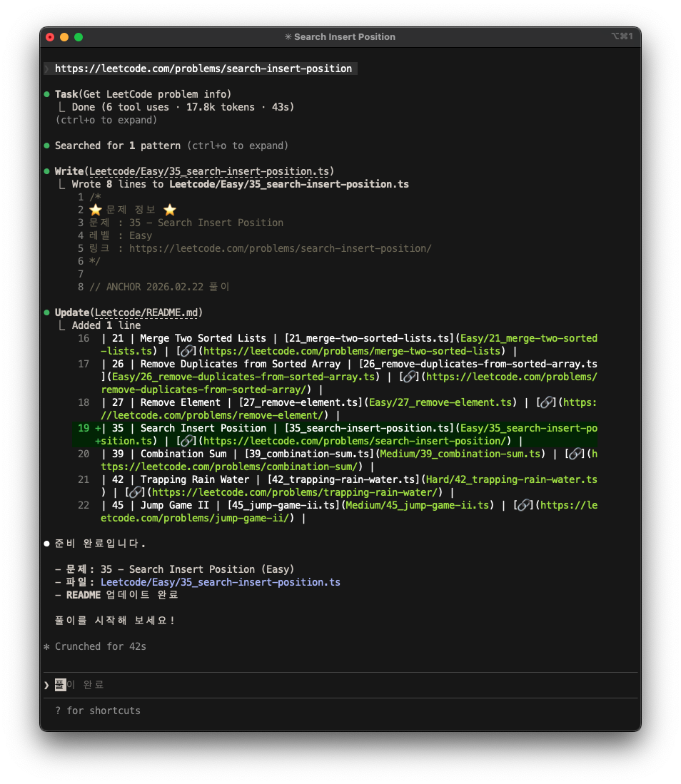Click the first star emoji in the file header

[96, 210]
